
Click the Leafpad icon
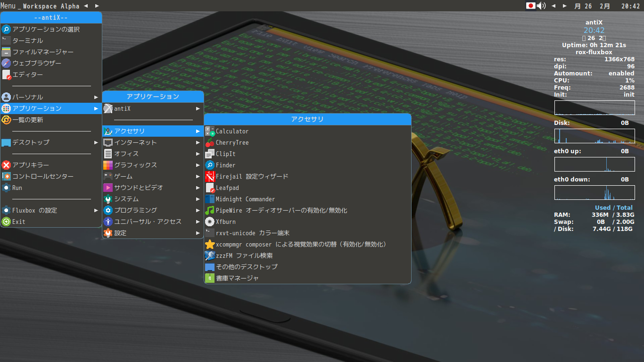pyautogui.click(x=210, y=188)
